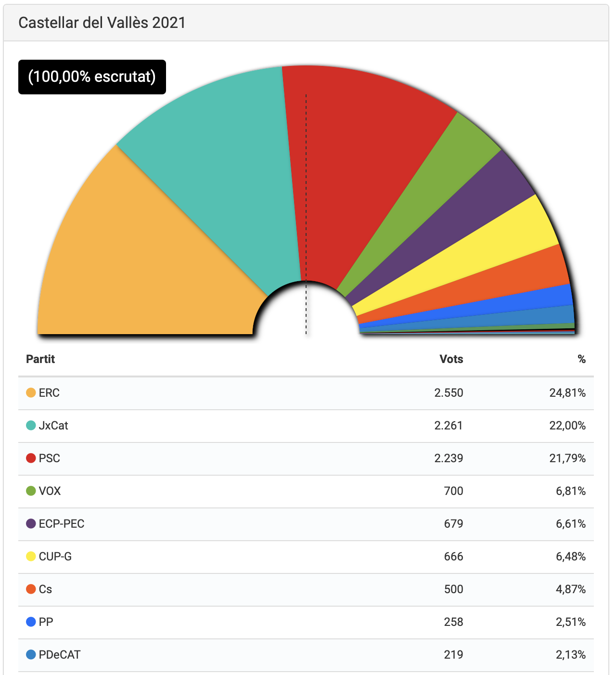
Task: Click the percentage column header
Action: coord(581,359)
